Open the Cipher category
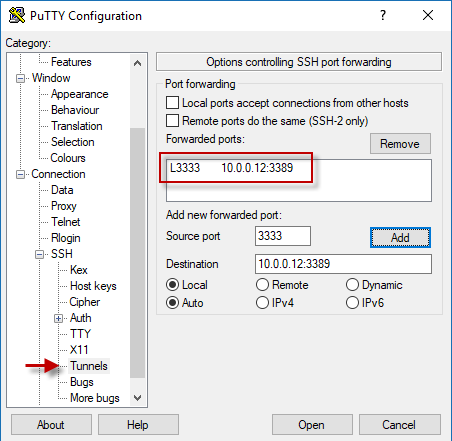The image size is (452, 441). click(x=85, y=302)
